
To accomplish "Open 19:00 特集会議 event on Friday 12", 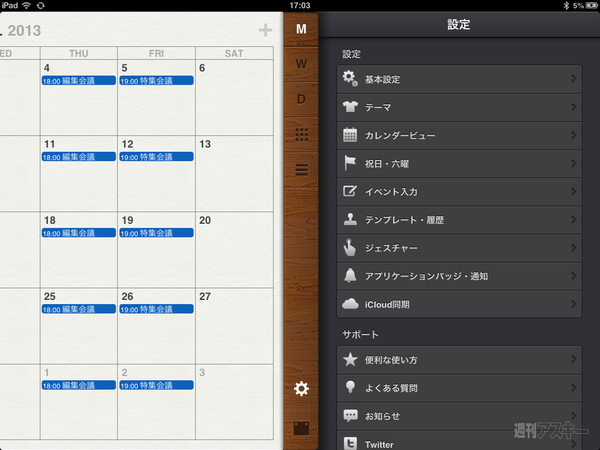I will [x=156, y=157].
